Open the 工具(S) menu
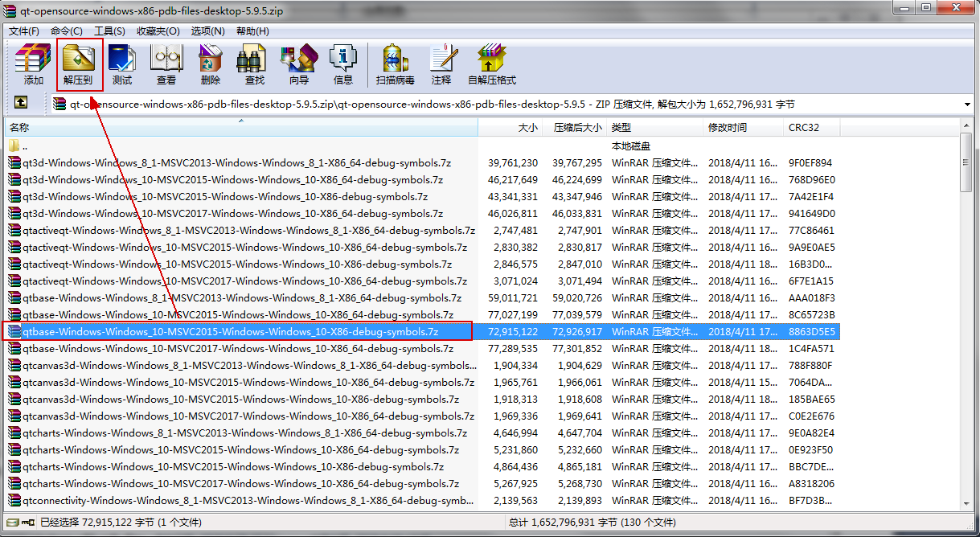 coord(109,31)
